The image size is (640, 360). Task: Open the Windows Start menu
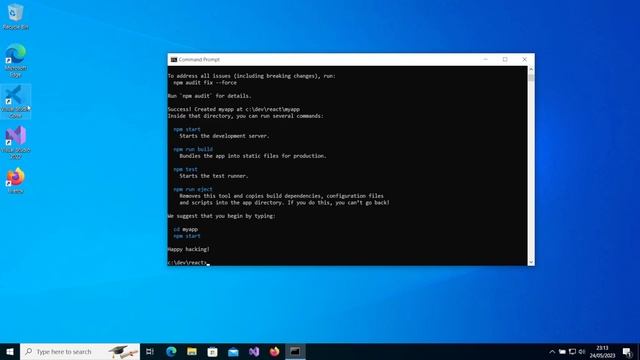(x=10, y=351)
